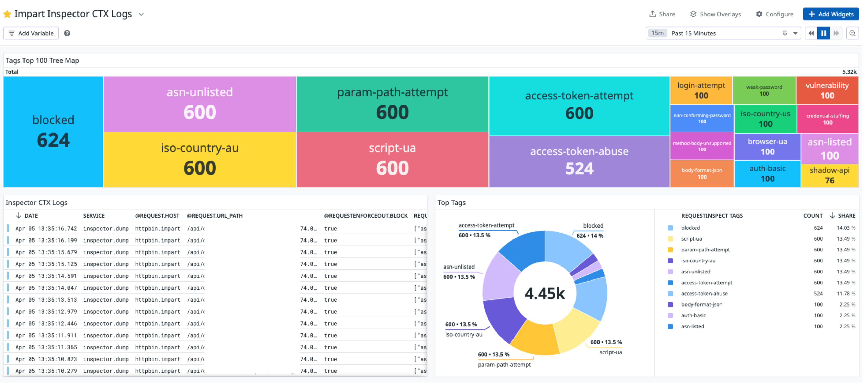Step time frame forward with fast-forward icon

coord(836,33)
